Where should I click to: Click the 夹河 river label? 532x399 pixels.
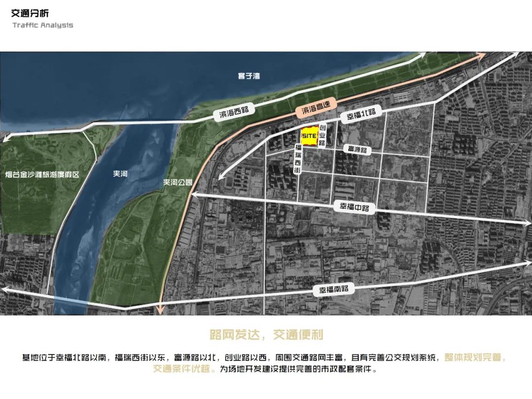pos(120,174)
